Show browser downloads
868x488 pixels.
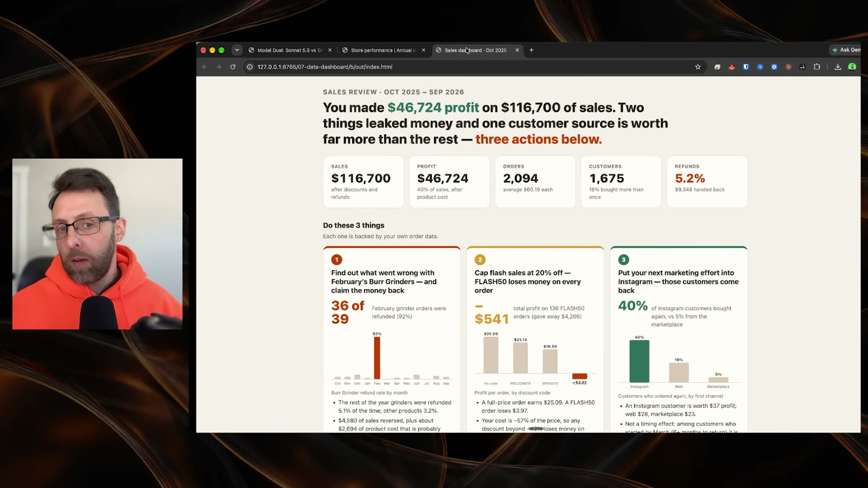[838, 67]
